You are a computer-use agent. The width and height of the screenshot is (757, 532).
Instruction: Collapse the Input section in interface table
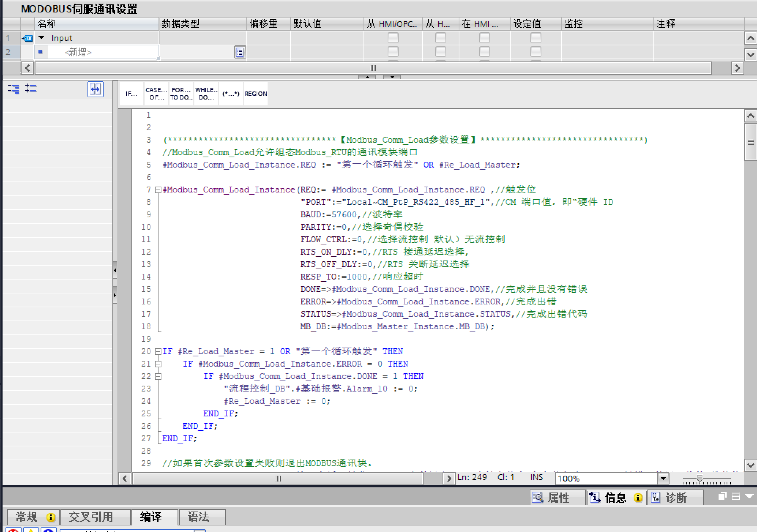point(41,38)
